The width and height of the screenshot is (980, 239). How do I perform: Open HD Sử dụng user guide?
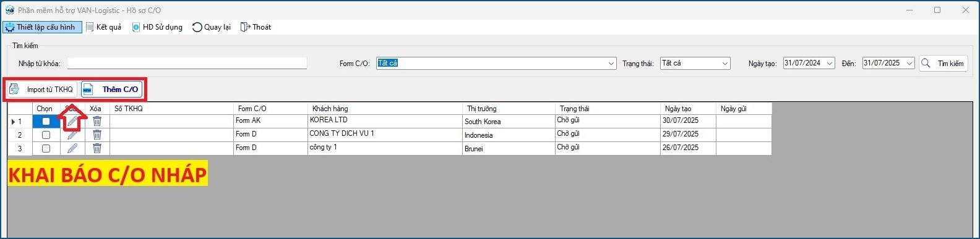click(x=157, y=27)
